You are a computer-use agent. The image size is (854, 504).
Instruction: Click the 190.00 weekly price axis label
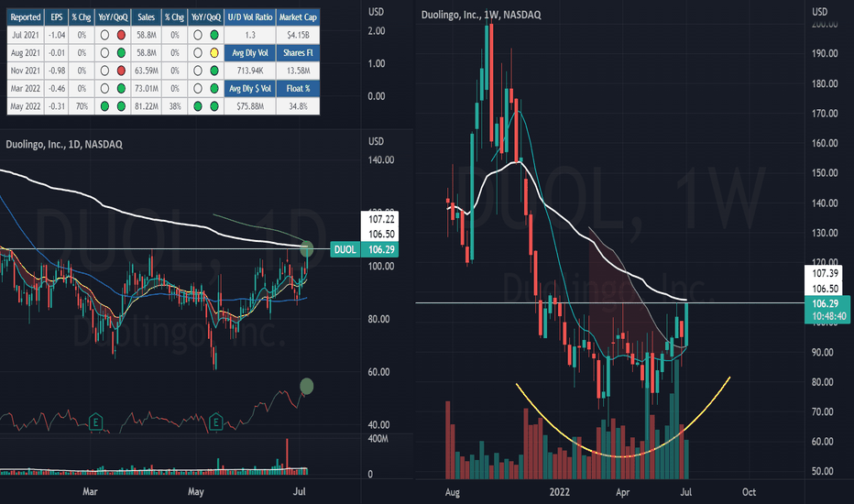pos(825,53)
